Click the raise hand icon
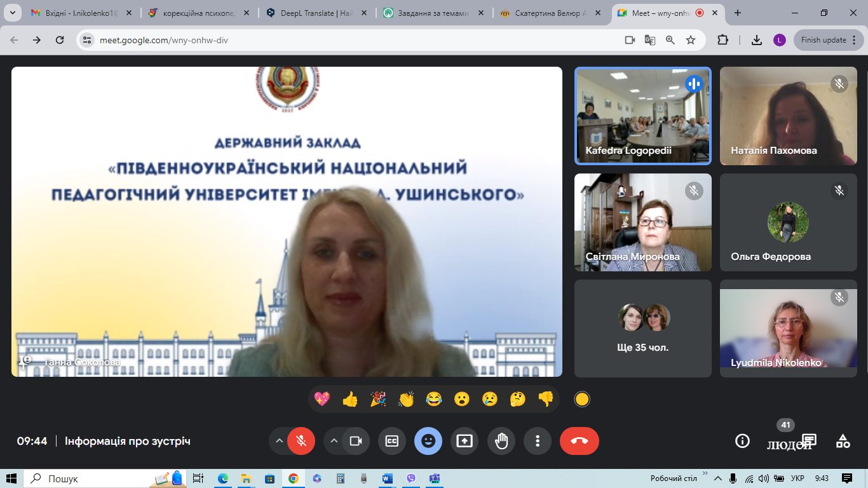The image size is (868, 488). 501,441
